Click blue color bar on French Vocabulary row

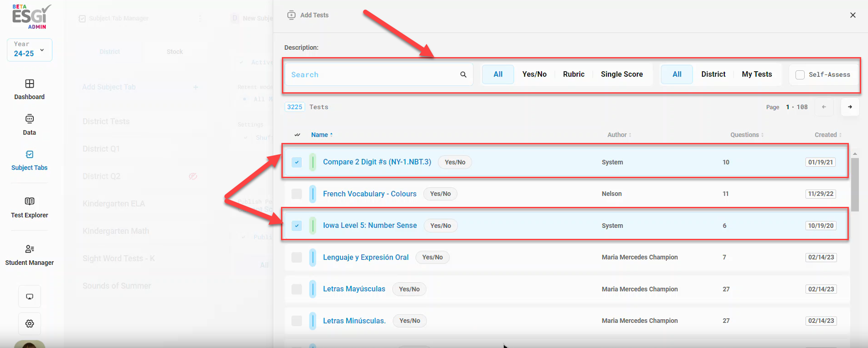[312, 194]
